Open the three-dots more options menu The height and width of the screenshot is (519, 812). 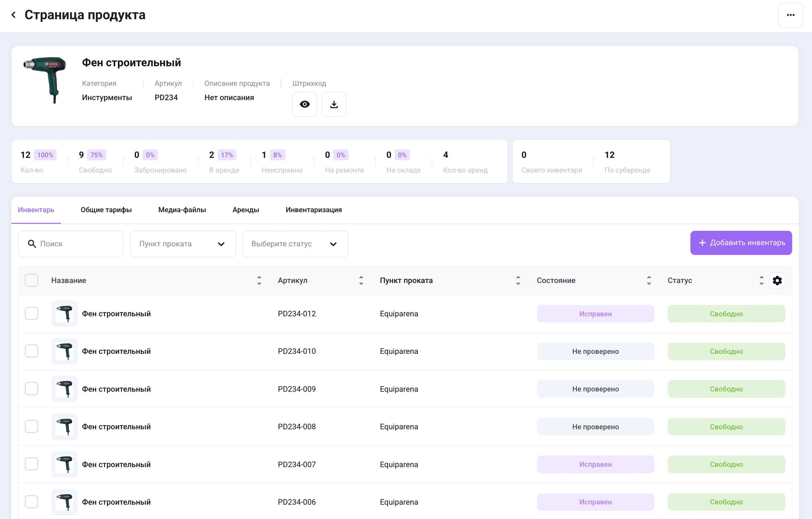click(x=790, y=15)
